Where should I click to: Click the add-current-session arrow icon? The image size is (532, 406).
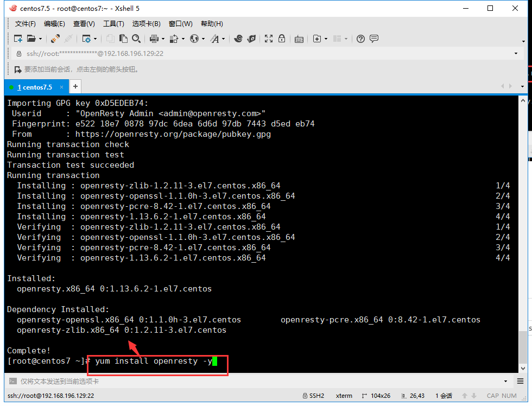(17, 69)
